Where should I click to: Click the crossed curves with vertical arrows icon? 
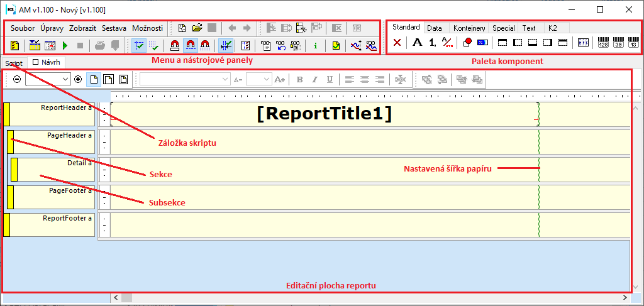click(x=357, y=45)
